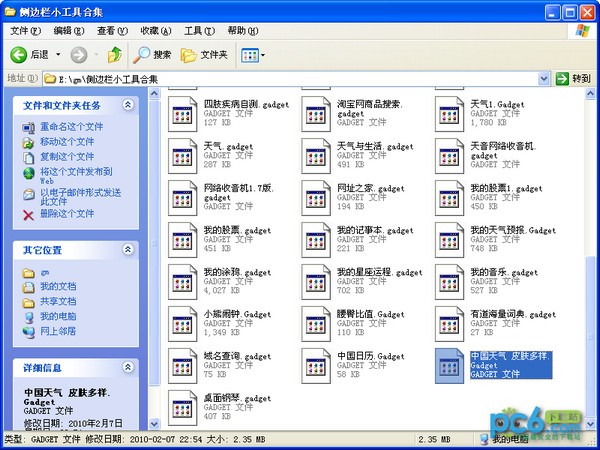600x450 pixels.
Task: Click the address bar path field
Action: click(x=291, y=79)
